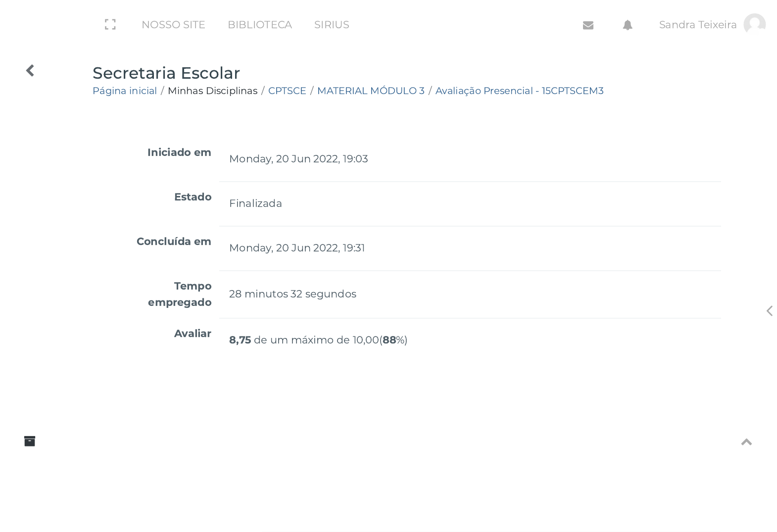777x532 pixels.
Task: Open the BIBLIOTECA menu item
Action: click(x=260, y=25)
